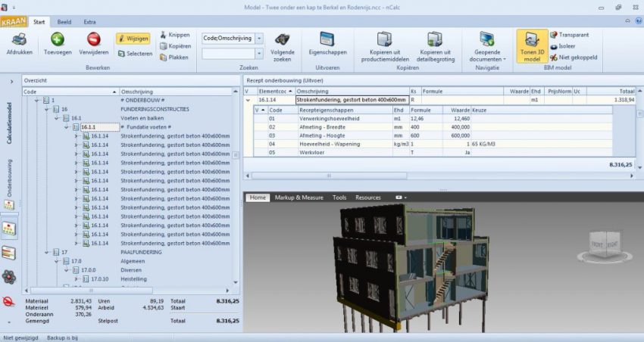Image resolution: width=644 pixels, height=342 pixels.
Task: Toggle the Isoleer BIM option
Action: click(563, 46)
